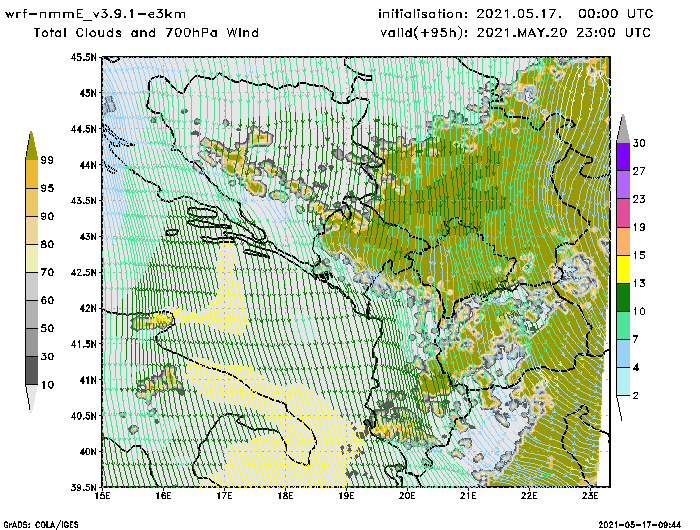Select the 'Total Clouds and 700hPa Wind' subtitle
700x530 pixels.
pyautogui.click(x=146, y=33)
